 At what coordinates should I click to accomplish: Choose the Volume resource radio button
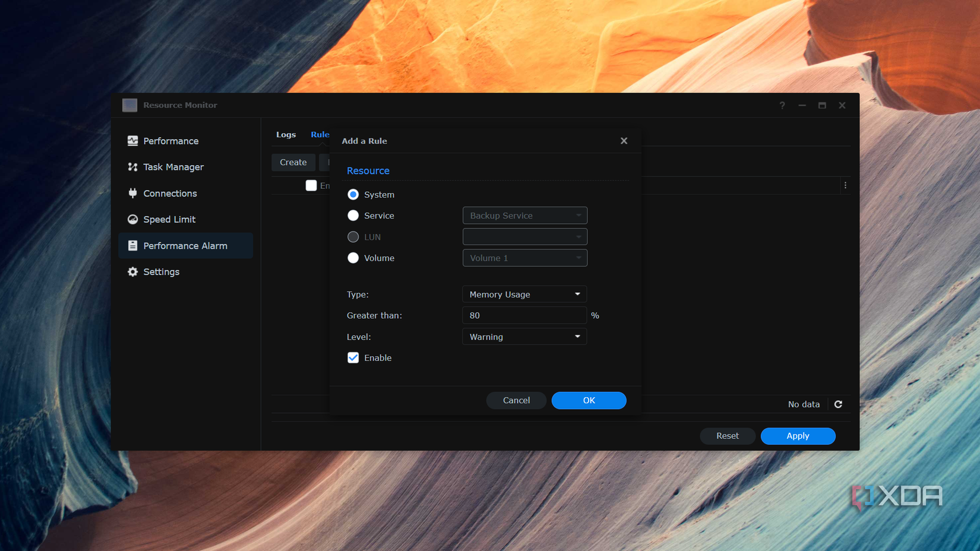pyautogui.click(x=353, y=258)
